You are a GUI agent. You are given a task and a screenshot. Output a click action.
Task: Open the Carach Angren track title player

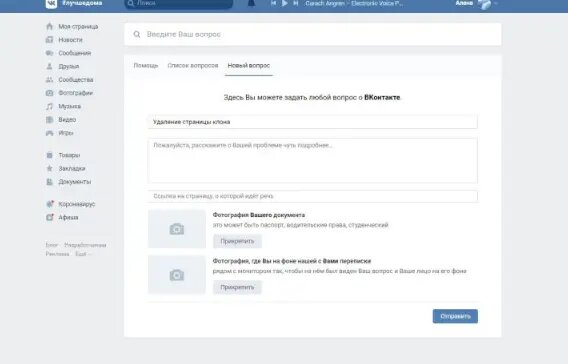354,4
